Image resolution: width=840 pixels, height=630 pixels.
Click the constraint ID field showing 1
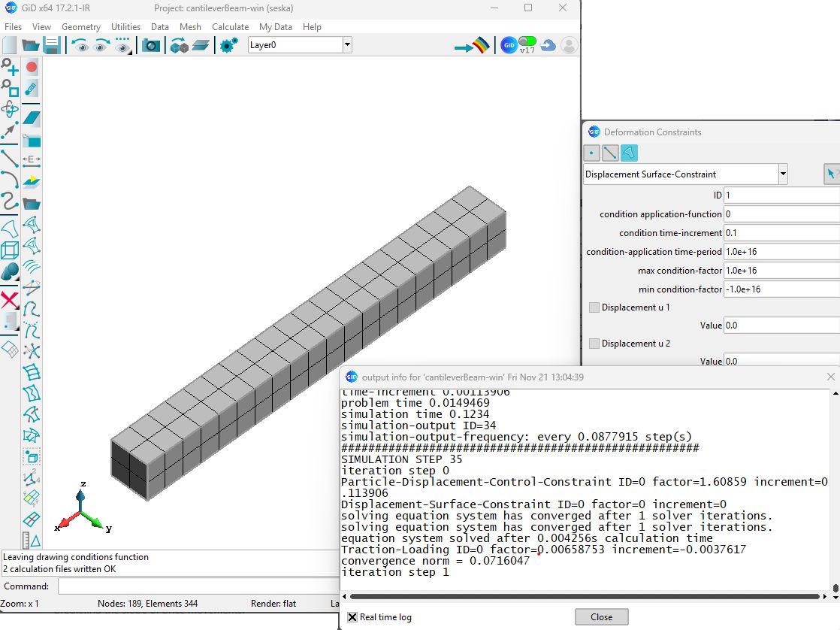click(781, 195)
